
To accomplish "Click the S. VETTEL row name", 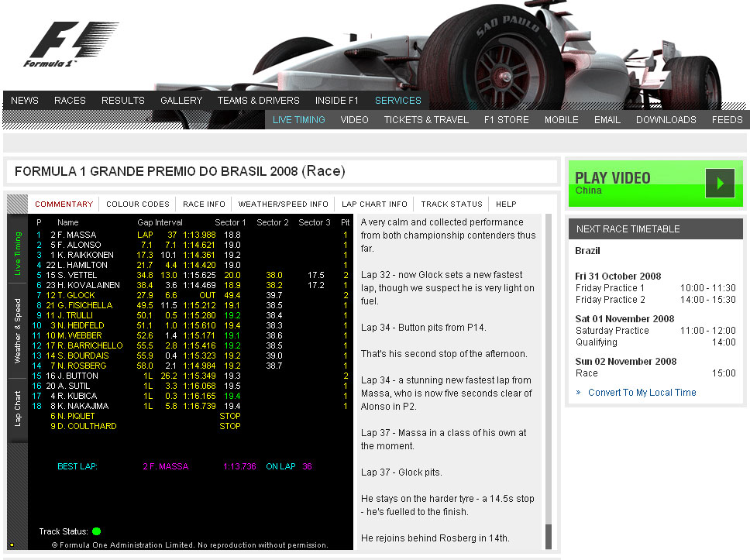I will point(77,275).
